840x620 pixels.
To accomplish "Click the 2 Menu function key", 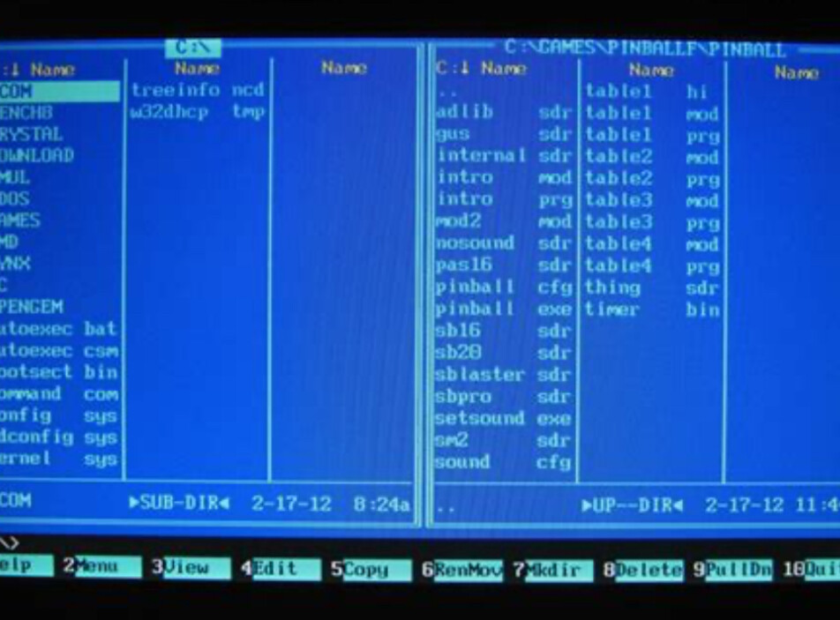I will tap(103, 566).
